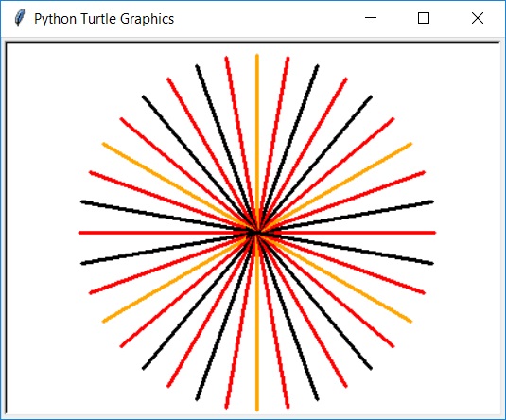Click the tip of the upper-right orange diagonal ray

tap(410, 145)
